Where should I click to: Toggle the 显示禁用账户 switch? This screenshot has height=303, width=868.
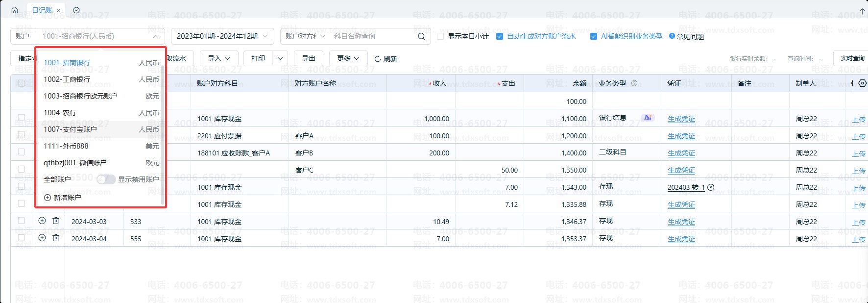[106, 179]
